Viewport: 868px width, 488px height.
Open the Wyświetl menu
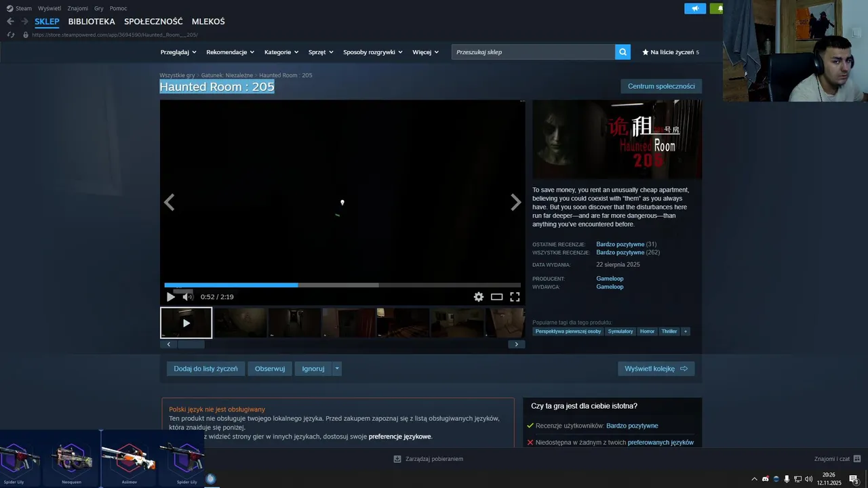pos(49,8)
